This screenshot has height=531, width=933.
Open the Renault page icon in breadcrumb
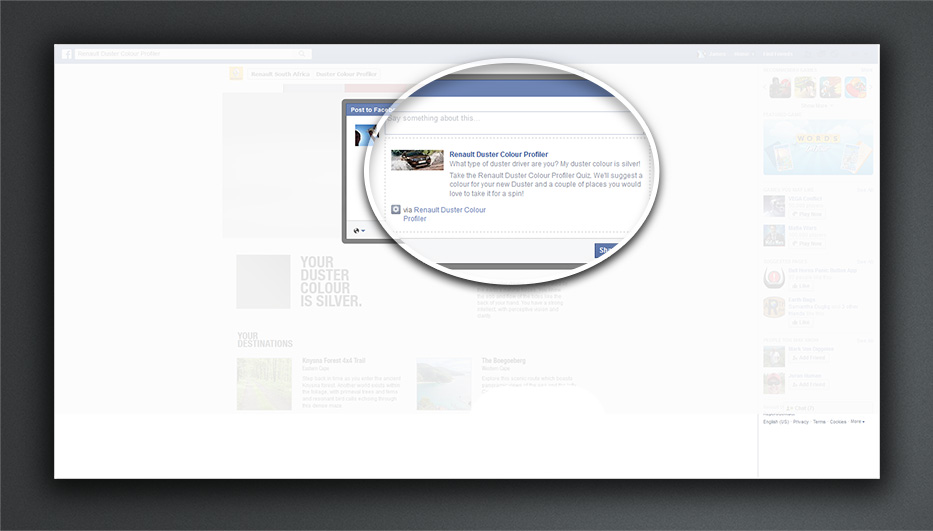(x=236, y=74)
